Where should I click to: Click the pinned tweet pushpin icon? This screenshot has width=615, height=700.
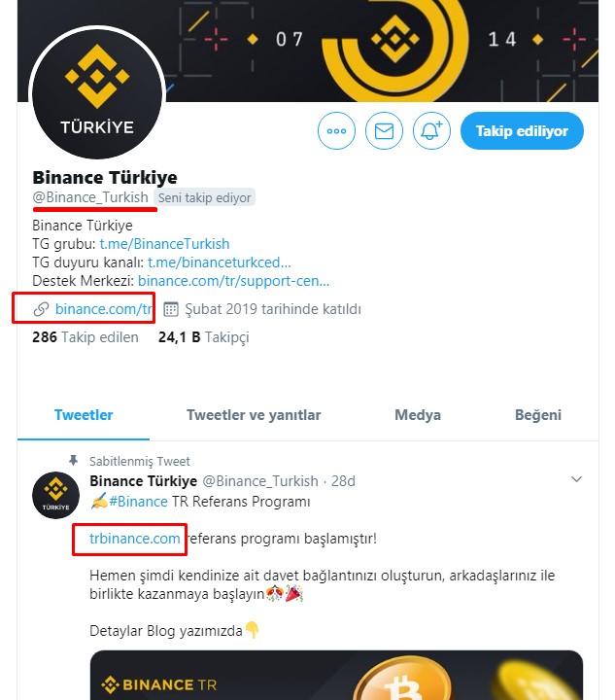coord(73,460)
